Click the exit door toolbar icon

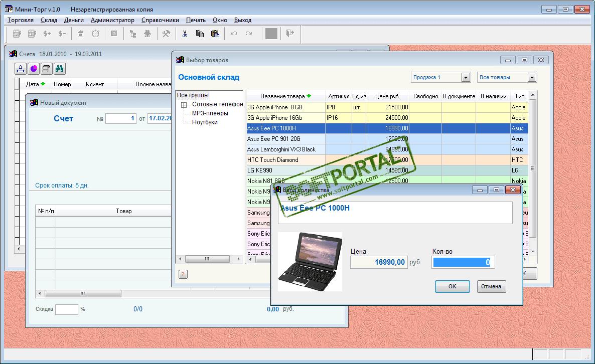coord(290,34)
